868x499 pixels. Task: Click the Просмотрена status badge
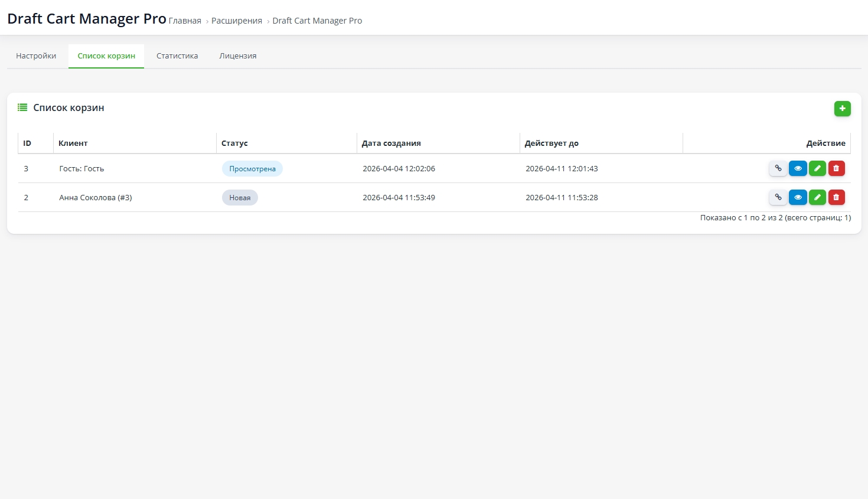click(252, 169)
